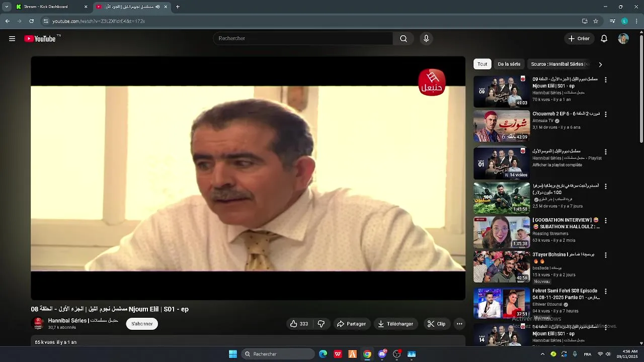
Task: Go to YouTube home via logo
Action: 40,39
